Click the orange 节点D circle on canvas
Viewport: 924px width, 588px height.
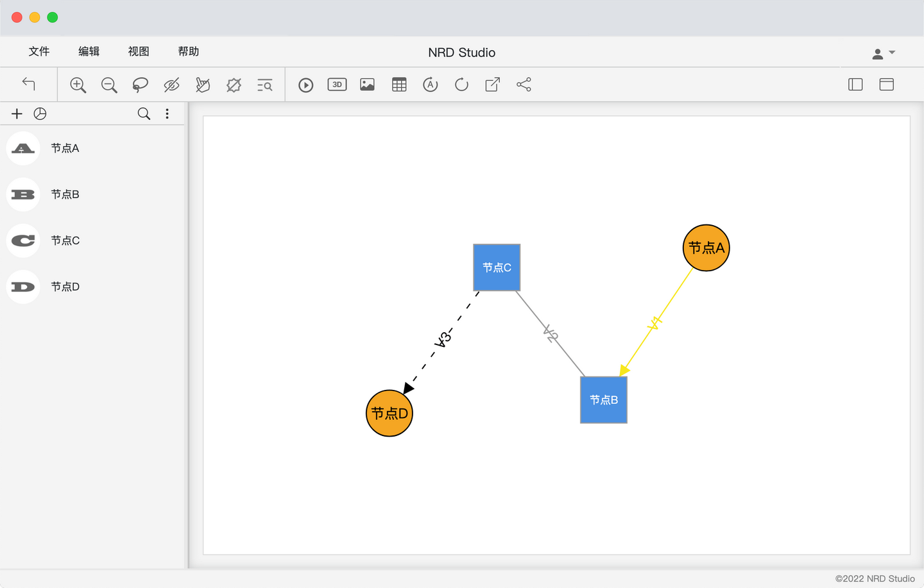click(x=389, y=413)
